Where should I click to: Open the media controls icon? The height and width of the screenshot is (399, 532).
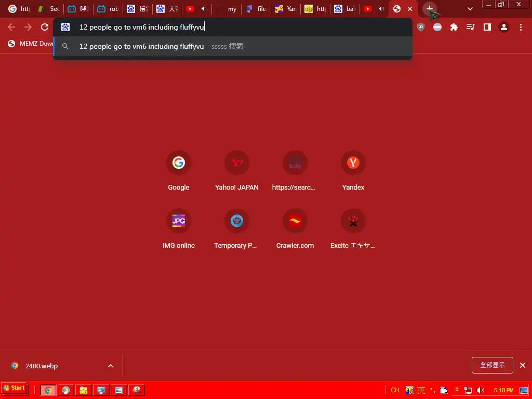pos(471,27)
